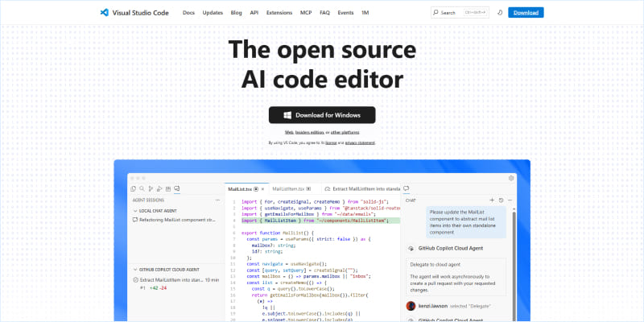Click the Delegate to cloud agent card
The height and width of the screenshot is (322, 644).
(x=456, y=277)
